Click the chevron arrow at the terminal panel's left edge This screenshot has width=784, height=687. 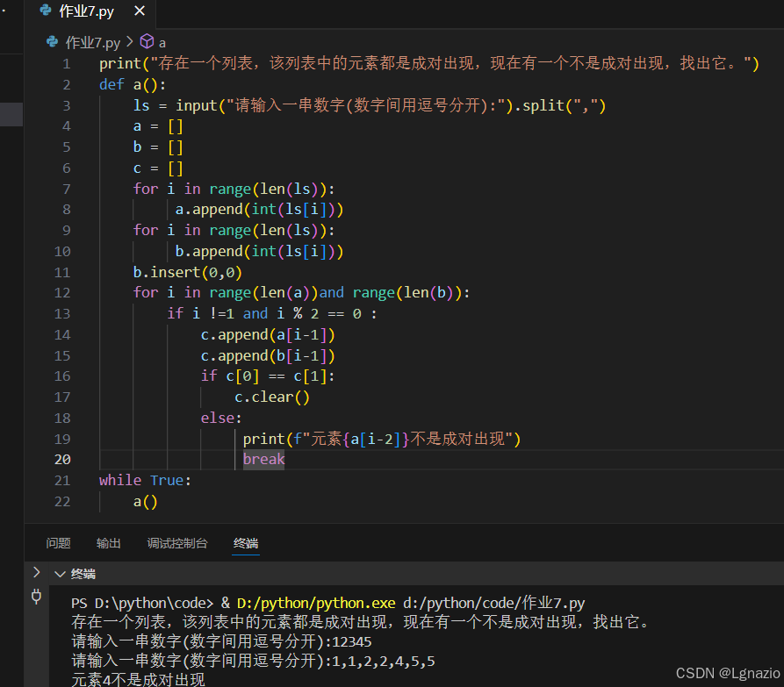[x=36, y=573]
